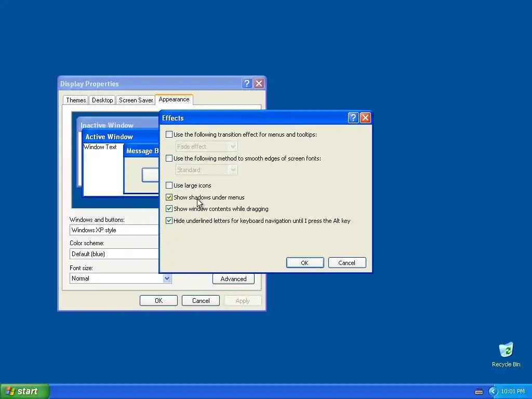This screenshot has height=399, width=532.
Task: Click the disabled Apply button
Action: [x=243, y=301]
